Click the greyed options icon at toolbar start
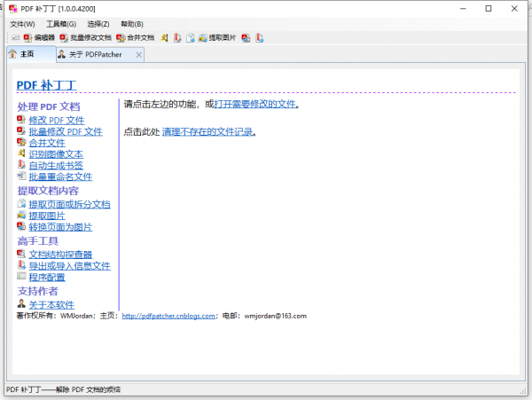 tap(16, 37)
